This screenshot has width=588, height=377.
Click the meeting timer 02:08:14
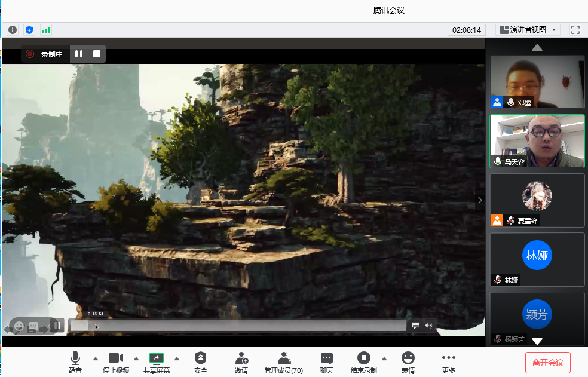pyautogui.click(x=467, y=30)
